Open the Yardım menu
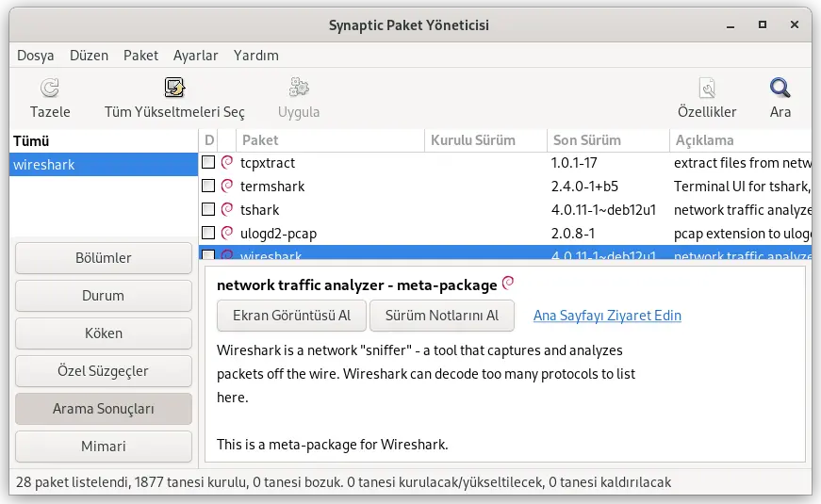Image resolution: width=821 pixels, height=504 pixels. point(256,56)
